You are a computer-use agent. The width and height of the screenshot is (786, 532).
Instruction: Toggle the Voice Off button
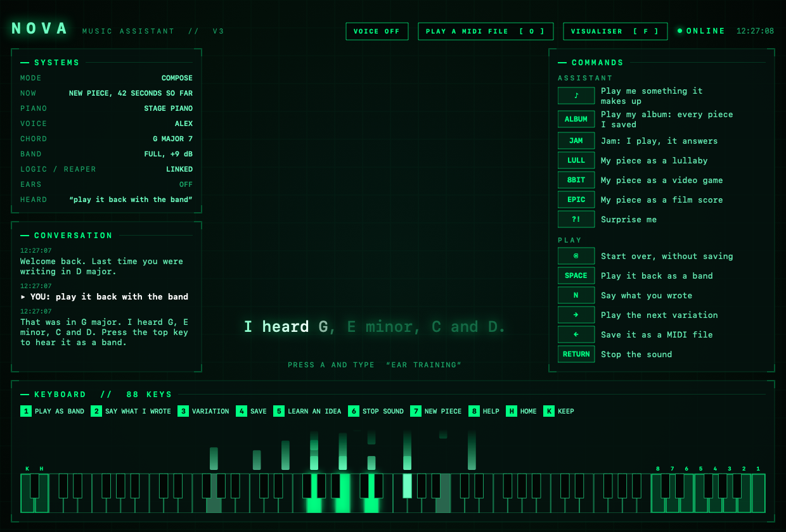[x=377, y=31]
